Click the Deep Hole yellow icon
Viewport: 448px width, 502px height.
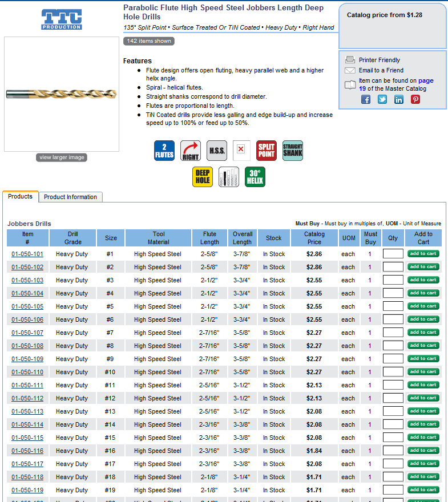203,177
